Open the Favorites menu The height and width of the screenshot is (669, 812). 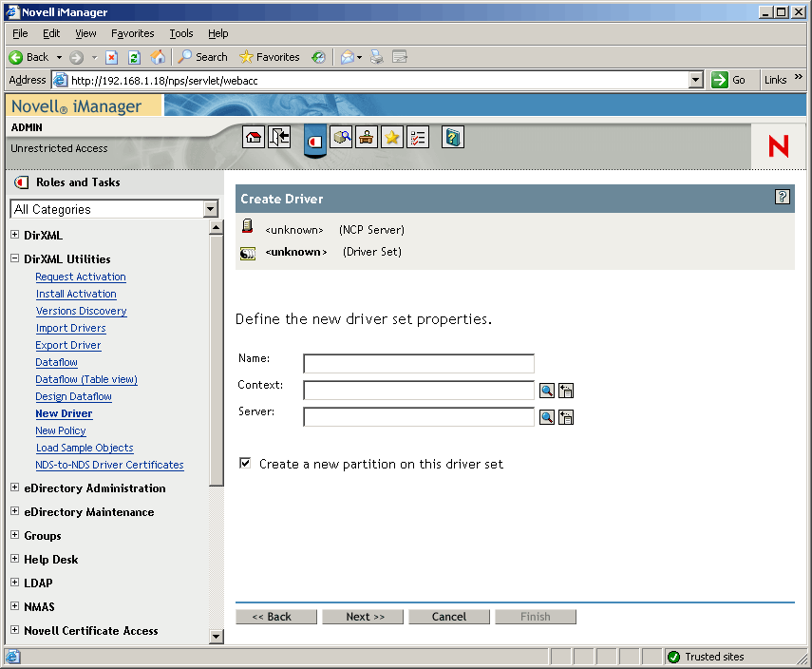click(x=132, y=33)
